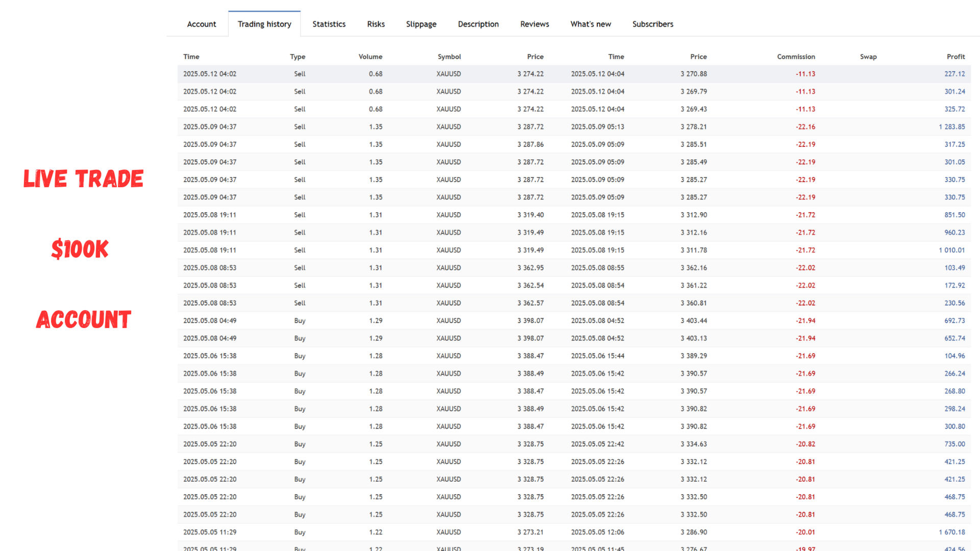
Task: Click close price 3 334.63
Action: pos(694,444)
